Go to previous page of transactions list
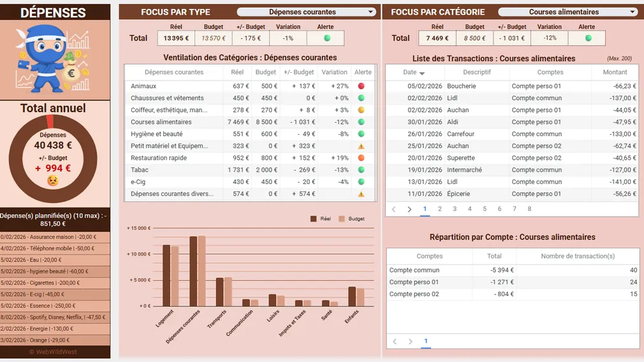The height and width of the screenshot is (362, 644). [x=394, y=209]
